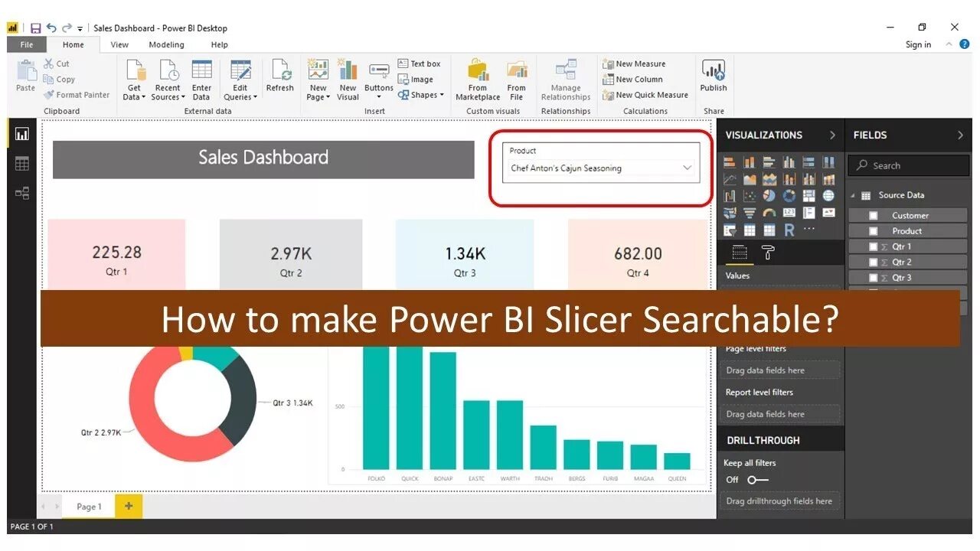
Task: Select the Stacked column chart visual
Action: point(749,162)
